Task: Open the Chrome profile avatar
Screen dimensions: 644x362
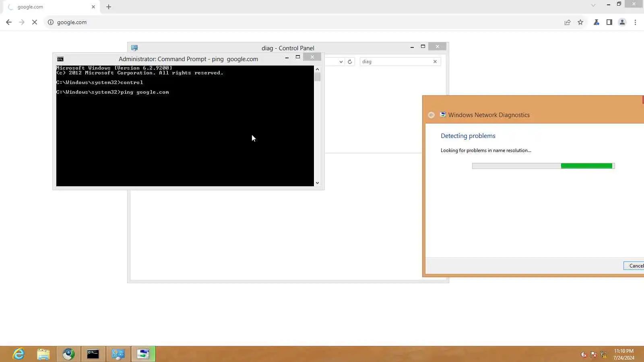Action: [x=622, y=22]
